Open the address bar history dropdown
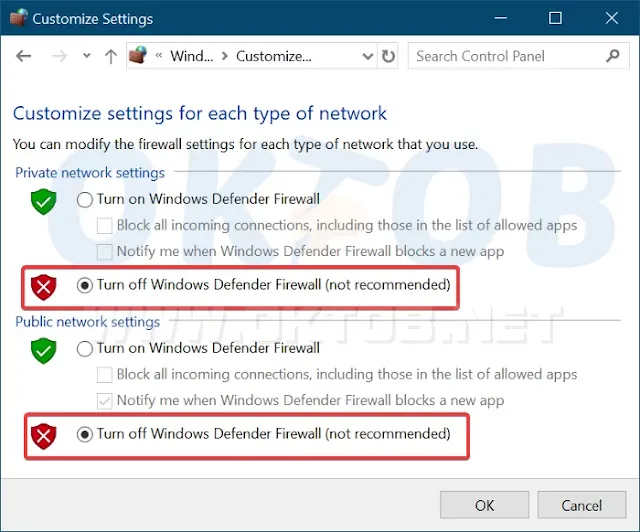 coord(368,56)
